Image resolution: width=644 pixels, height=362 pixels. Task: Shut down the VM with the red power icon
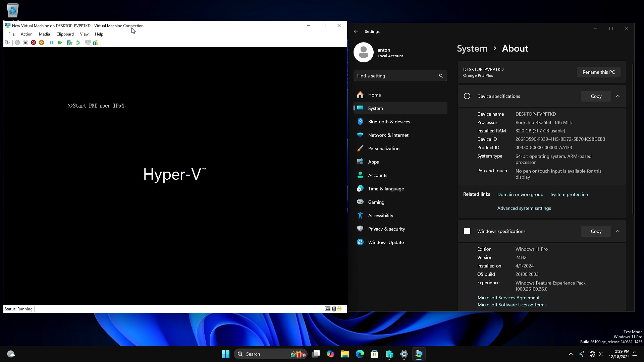tap(33, 43)
